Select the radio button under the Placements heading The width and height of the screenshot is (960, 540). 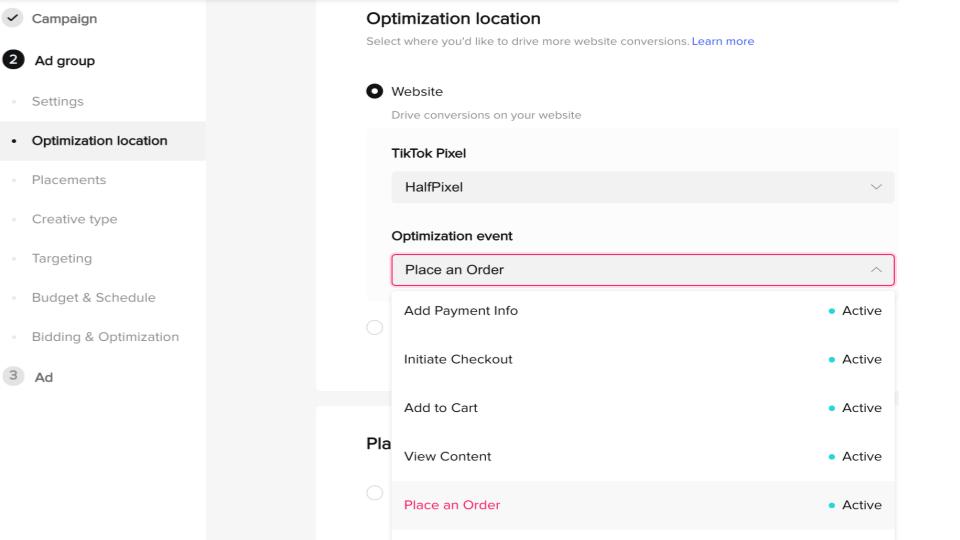tap(375, 493)
